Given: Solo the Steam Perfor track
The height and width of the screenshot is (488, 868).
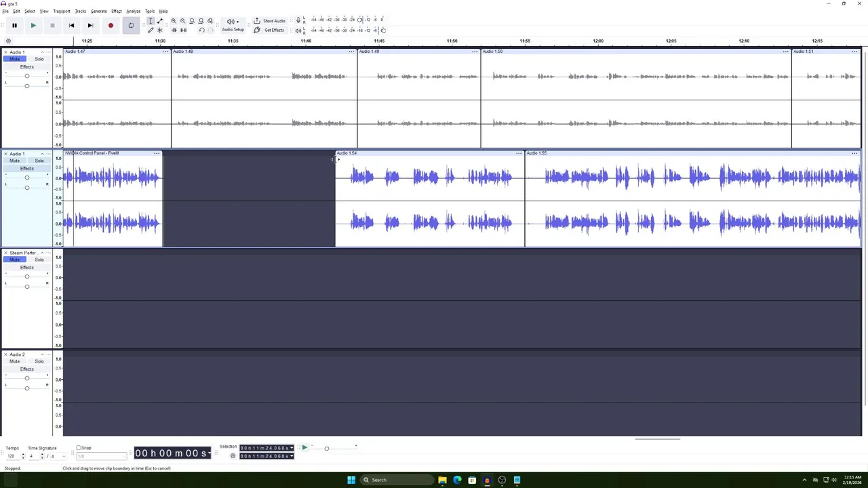Looking at the screenshot, I should tap(39, 260).
